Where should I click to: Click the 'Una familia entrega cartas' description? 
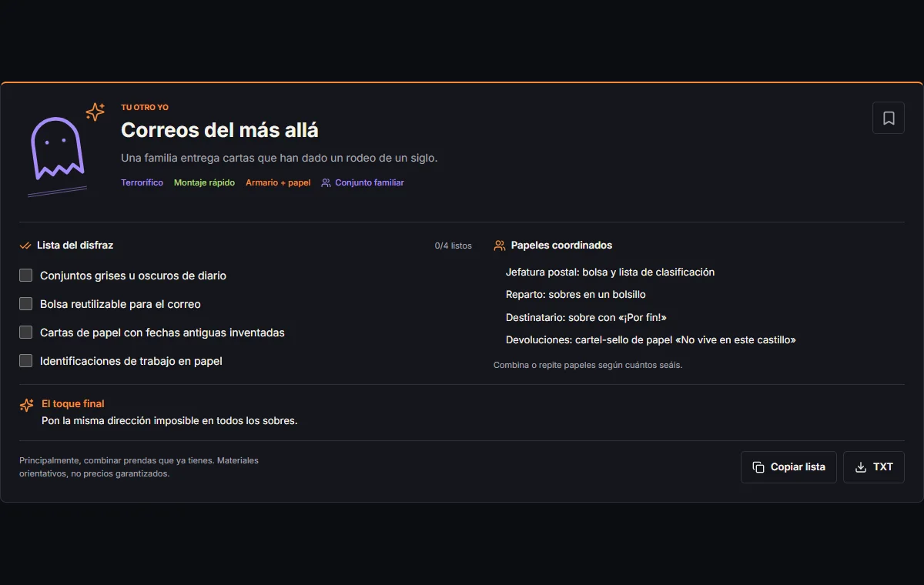(x=280, y=158)
